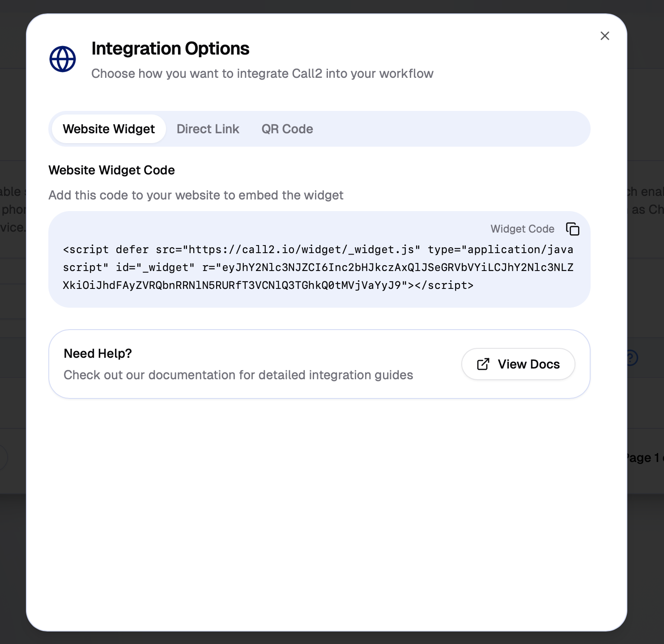Image resolution: width=664 pixels, height=644 pixels.
Task: Click the globe icon beside the title
Action: [63, 59]
